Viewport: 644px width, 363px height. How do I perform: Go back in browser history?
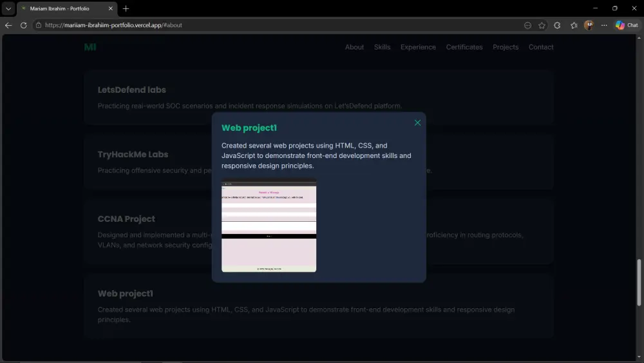click(x=8, y=25)
